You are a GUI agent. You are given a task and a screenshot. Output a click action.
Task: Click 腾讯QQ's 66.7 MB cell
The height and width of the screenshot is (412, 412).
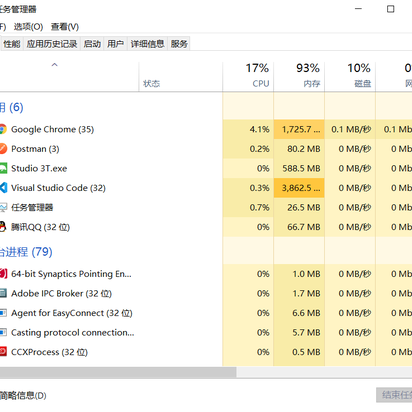tap(299, 227)
